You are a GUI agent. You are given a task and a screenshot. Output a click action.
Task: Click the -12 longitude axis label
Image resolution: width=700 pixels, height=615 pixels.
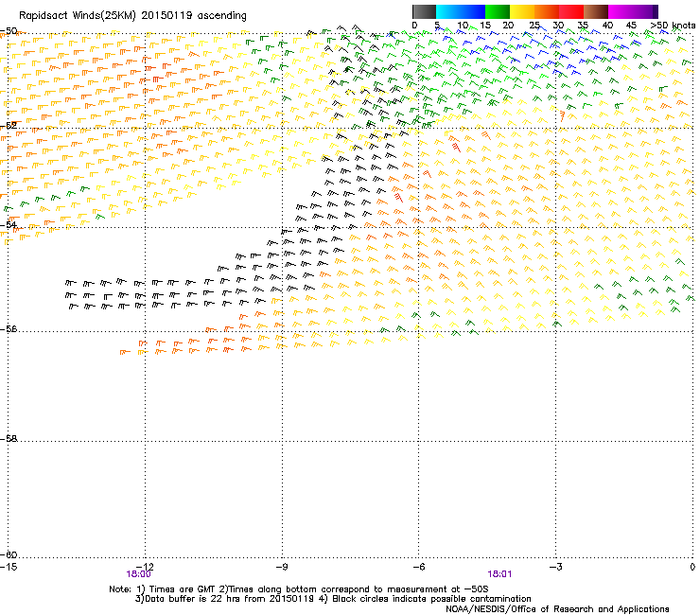(x=145, y=567)
